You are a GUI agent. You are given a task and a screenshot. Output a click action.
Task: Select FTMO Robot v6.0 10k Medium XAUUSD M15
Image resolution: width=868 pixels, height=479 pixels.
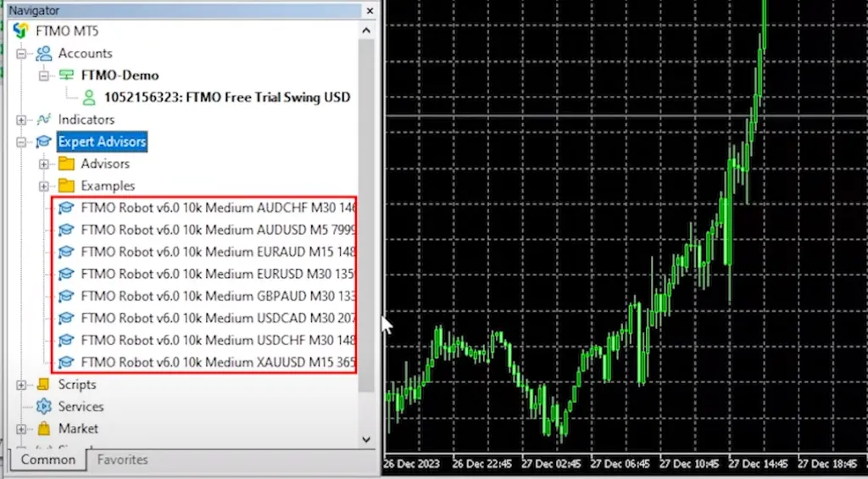(x=218, y=362)
